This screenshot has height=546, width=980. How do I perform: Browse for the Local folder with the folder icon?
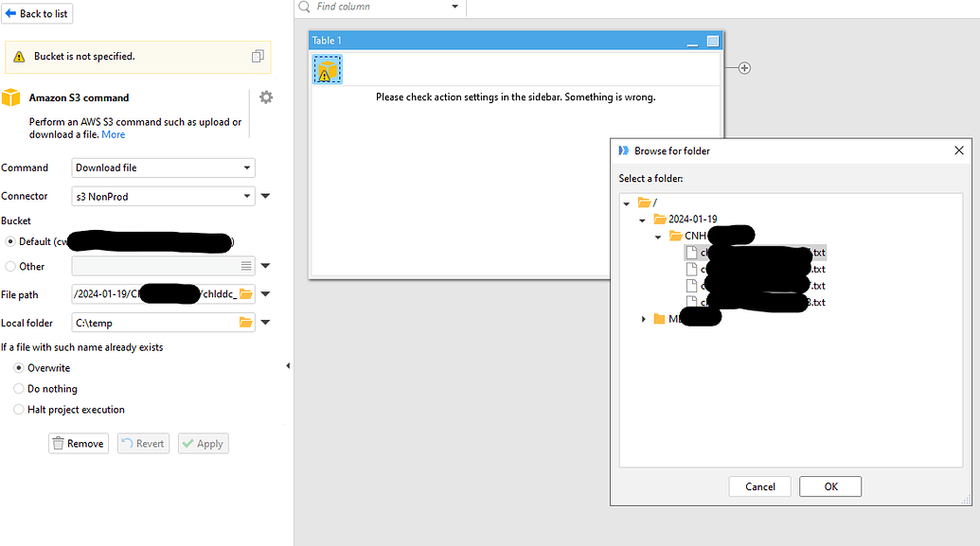[x=244, y=322]
